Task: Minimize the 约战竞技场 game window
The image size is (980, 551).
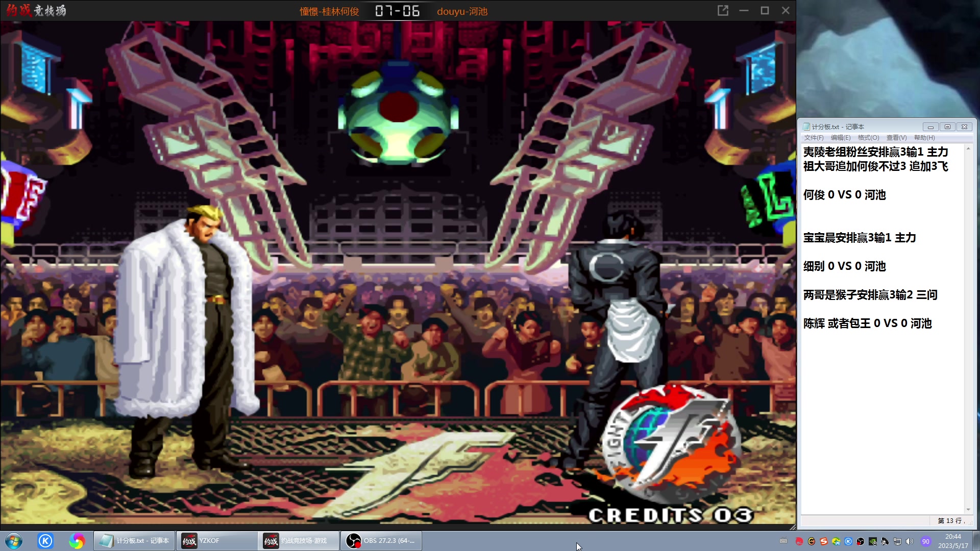Action: click(x=744, y=10)
